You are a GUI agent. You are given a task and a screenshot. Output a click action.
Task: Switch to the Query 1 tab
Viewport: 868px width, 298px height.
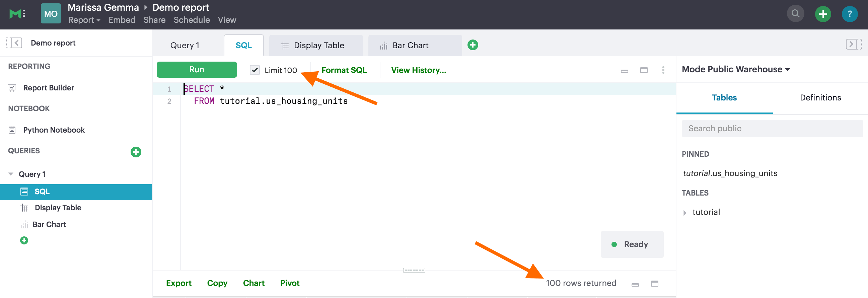tap(185, 45)
